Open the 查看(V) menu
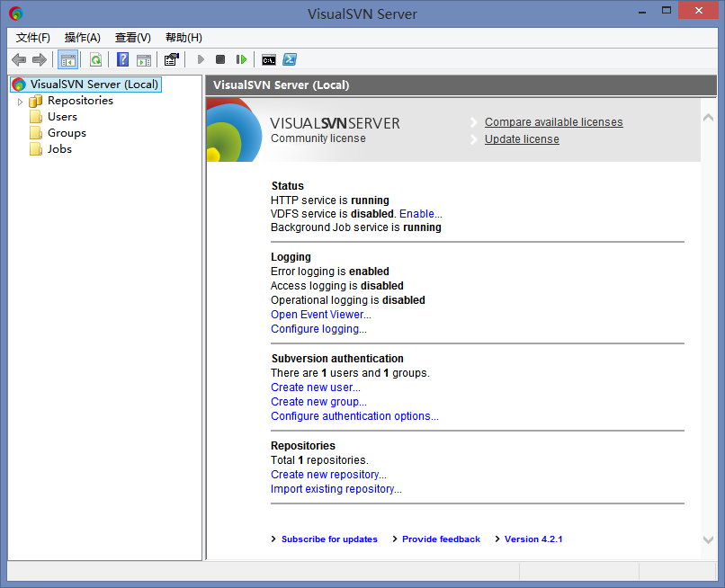 pos(133,38)
